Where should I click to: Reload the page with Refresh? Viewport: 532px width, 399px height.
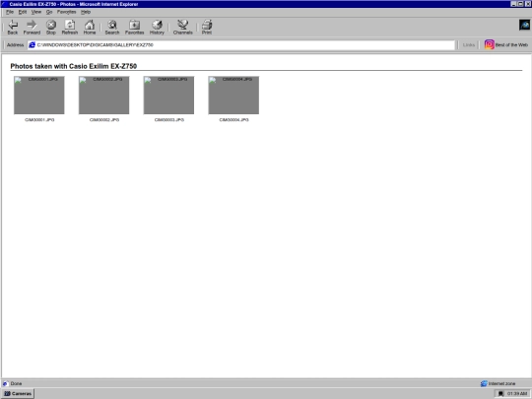click(x=70, y=28)
